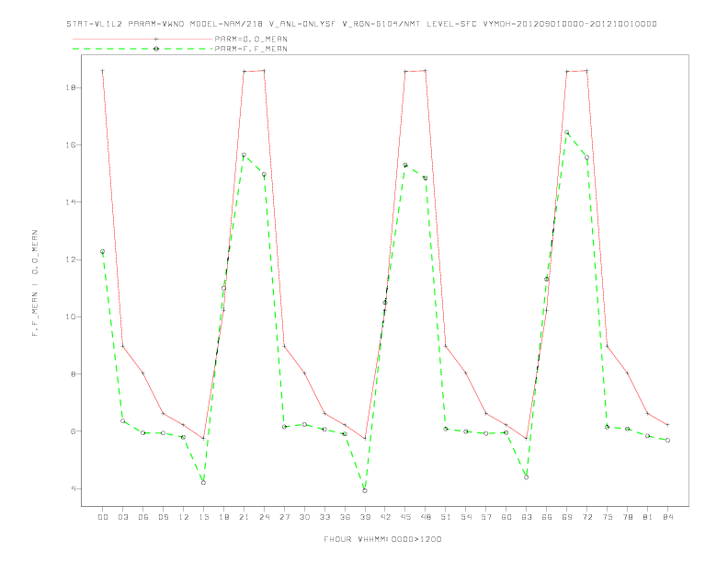Click green circle data point at hour 69

tap(567, 132)
